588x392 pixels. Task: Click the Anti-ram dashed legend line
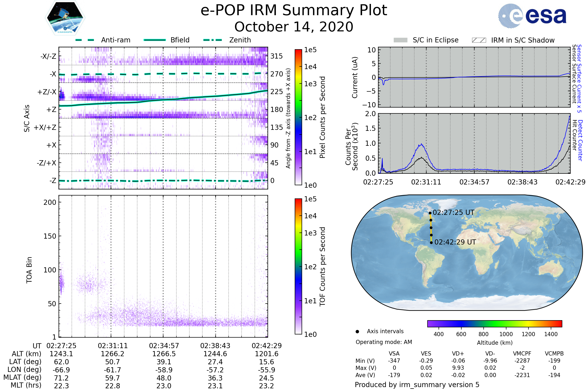pos(85,40)
